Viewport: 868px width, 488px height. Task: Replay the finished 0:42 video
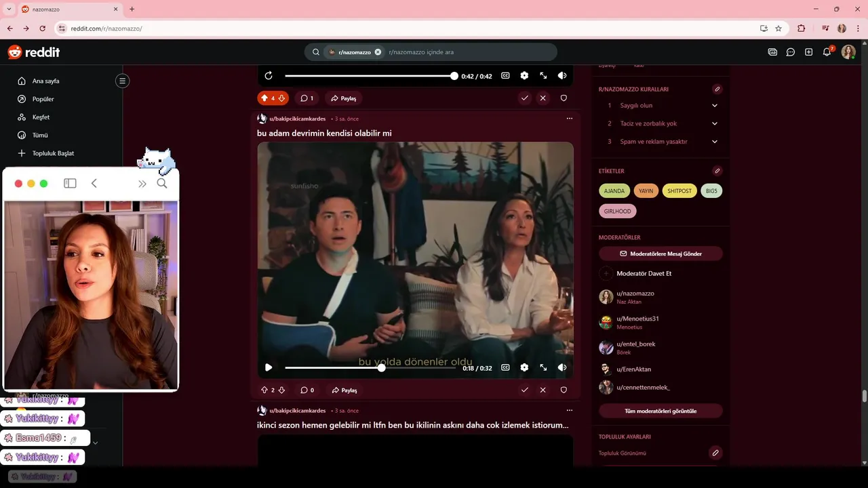pyautogui.click(x=269, y=76)
